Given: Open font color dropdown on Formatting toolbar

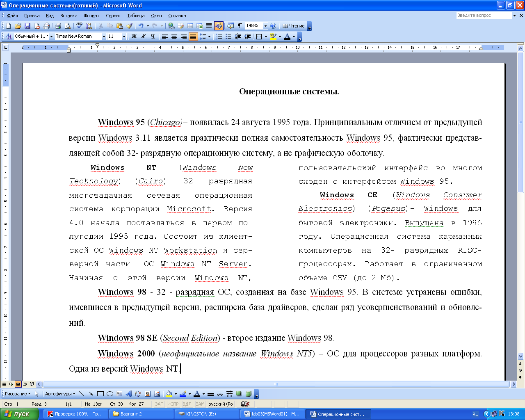Looking at the screenshot, I should 294,37.
